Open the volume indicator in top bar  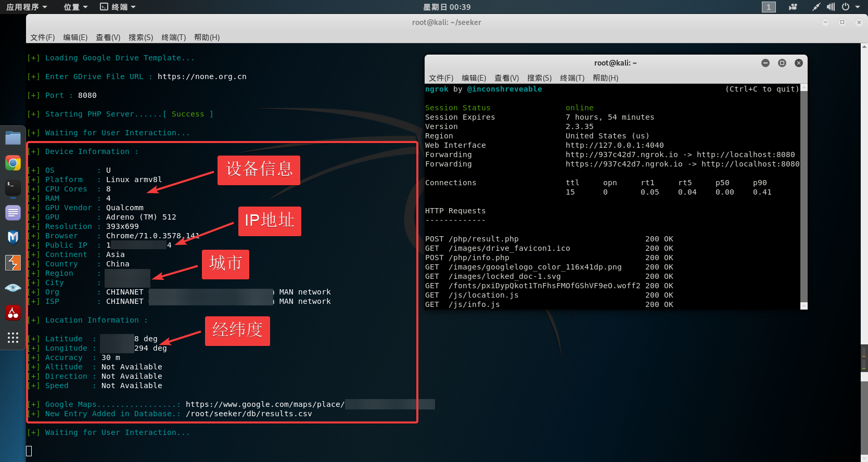pyautogui.click(x=831, y=7)
